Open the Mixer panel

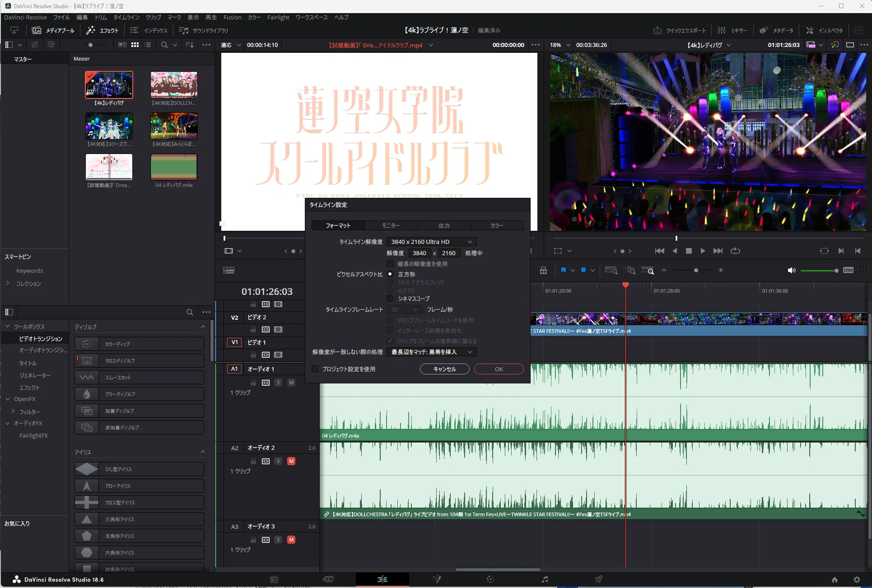(732, 30)
